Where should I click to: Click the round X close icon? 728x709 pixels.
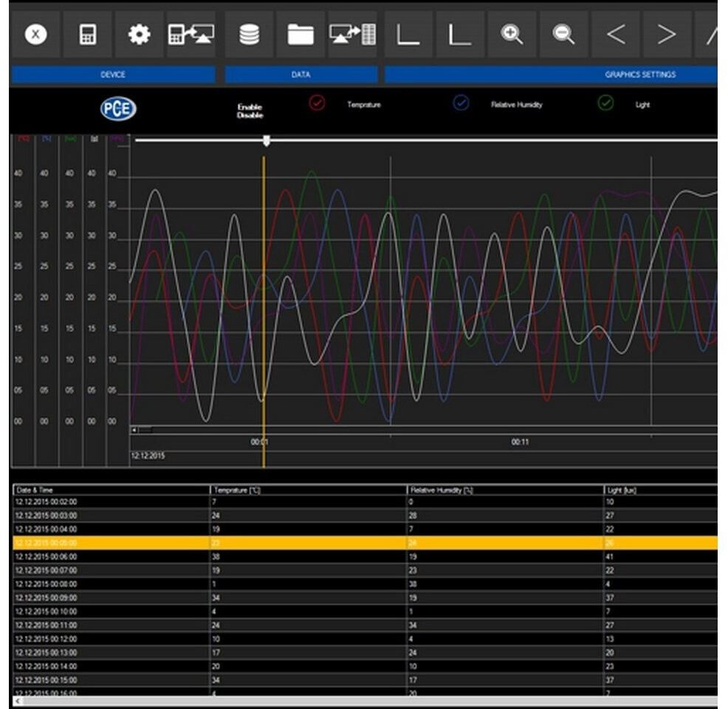pyautogui.click(x=36, y=35)
